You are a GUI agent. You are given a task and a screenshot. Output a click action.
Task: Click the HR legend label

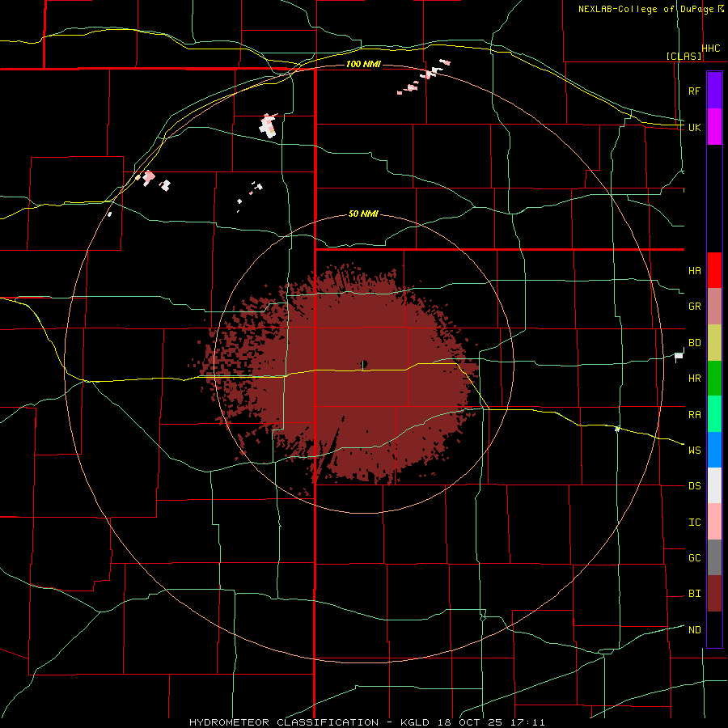click(x=694, y=379)
